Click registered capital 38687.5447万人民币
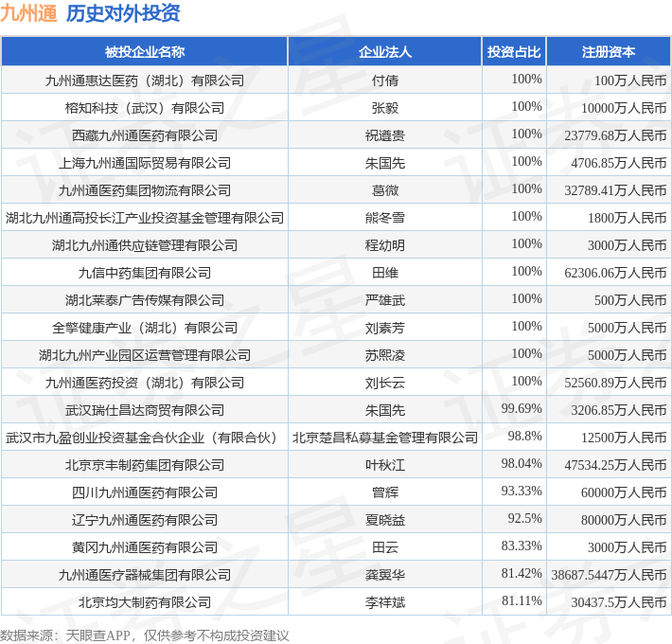Viewport: 672px width, 644px height. (609, 575)
